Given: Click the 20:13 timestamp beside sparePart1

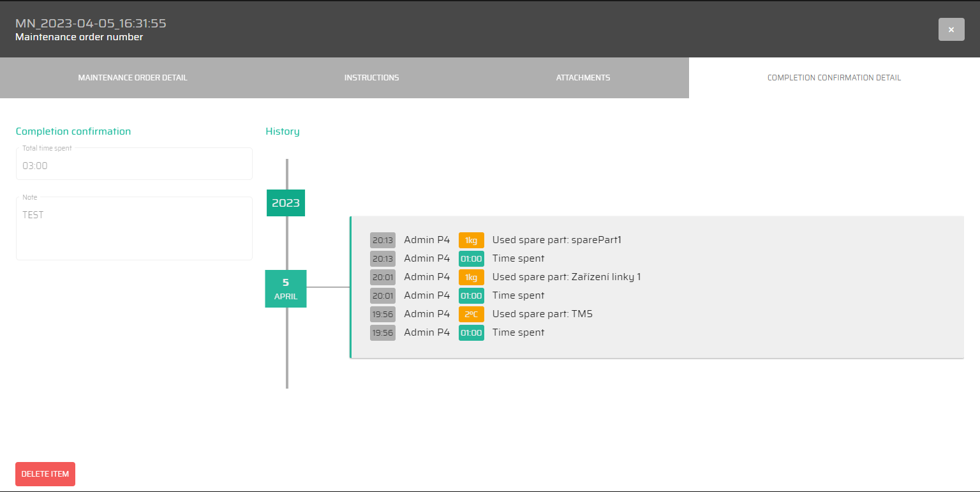Looking at the screenshot, I should [x=383, y=241].
